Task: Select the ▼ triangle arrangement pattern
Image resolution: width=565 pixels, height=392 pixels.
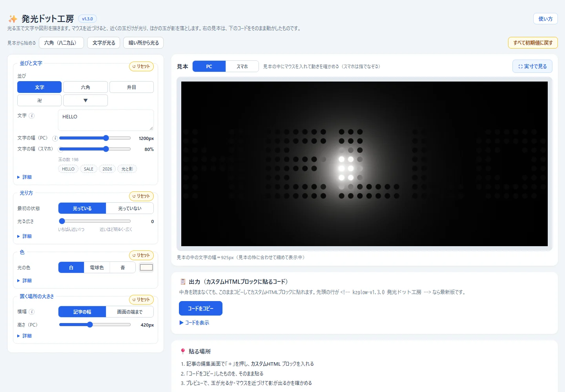Action: click(x=86, y=100)
